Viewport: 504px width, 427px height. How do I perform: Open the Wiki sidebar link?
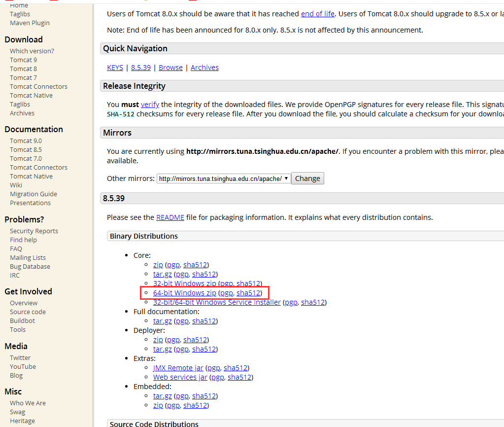[16, 185]
